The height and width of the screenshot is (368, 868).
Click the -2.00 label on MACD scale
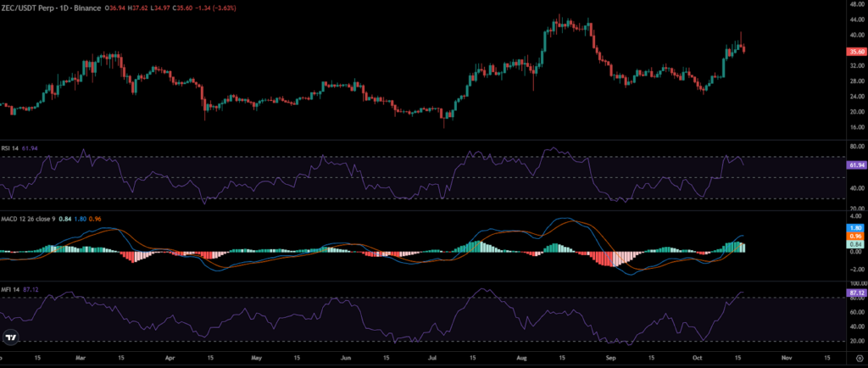[x=856, y=270]
